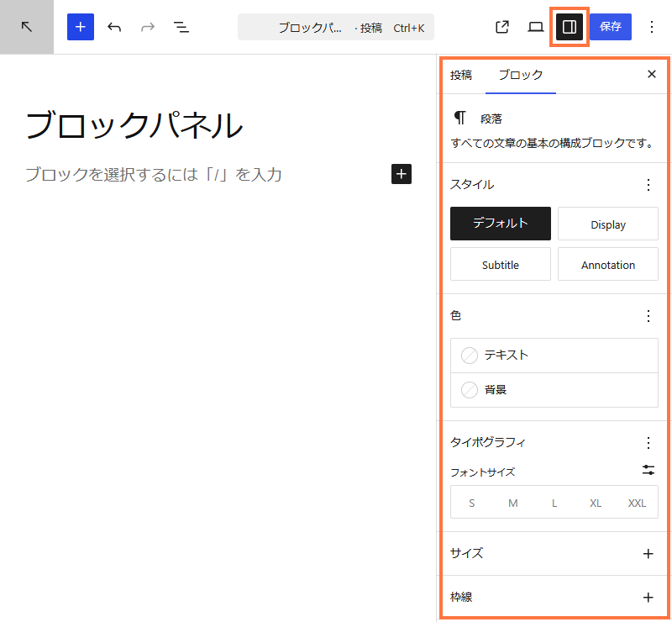Open the block inserter plus button in toolbar
The width and height of the screenshot is (672, 622).
(81, 27)
